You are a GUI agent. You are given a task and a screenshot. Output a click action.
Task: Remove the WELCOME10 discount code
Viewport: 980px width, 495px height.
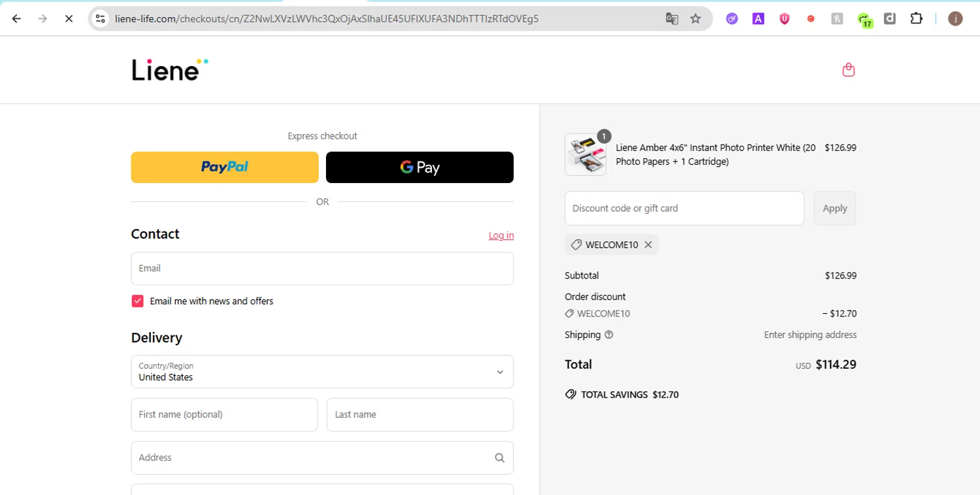pos(648,245)
